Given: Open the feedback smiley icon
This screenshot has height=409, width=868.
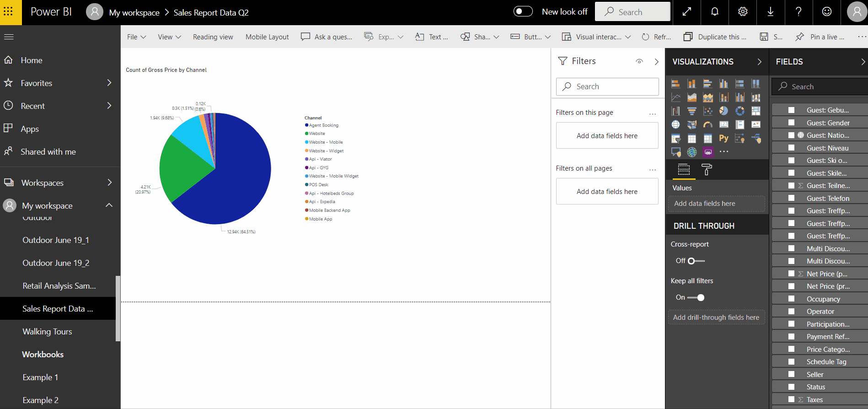Looking at the screenshot, I should [x=826, y=12].
